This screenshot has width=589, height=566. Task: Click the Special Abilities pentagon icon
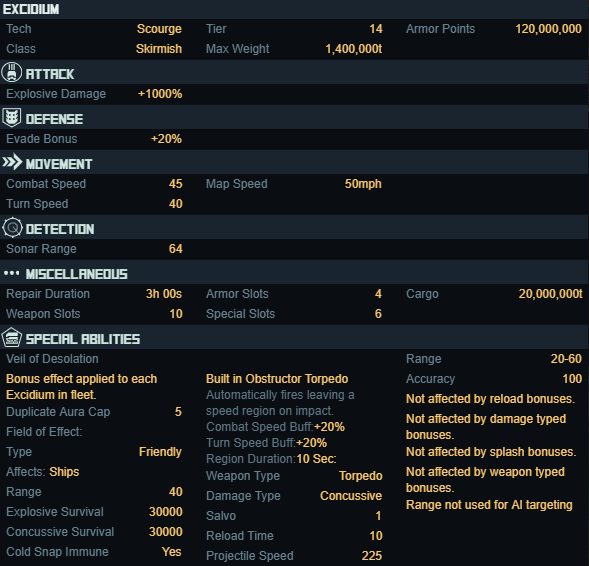click(12, 337)
